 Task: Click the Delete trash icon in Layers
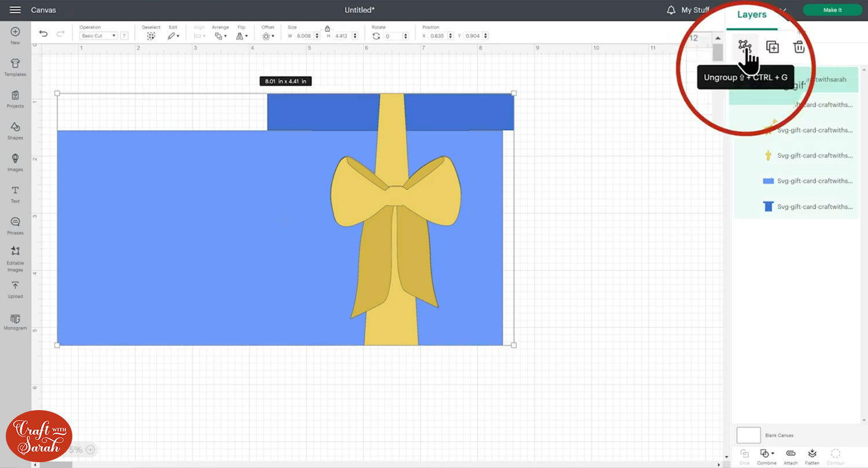pyautogui.click(x=799, y=47)
